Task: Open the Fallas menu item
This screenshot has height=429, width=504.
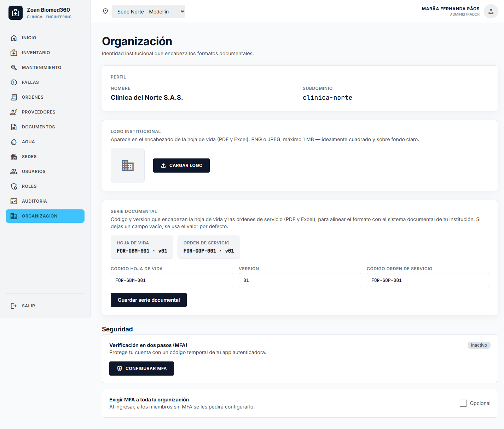Action: (x=45, y=82)
